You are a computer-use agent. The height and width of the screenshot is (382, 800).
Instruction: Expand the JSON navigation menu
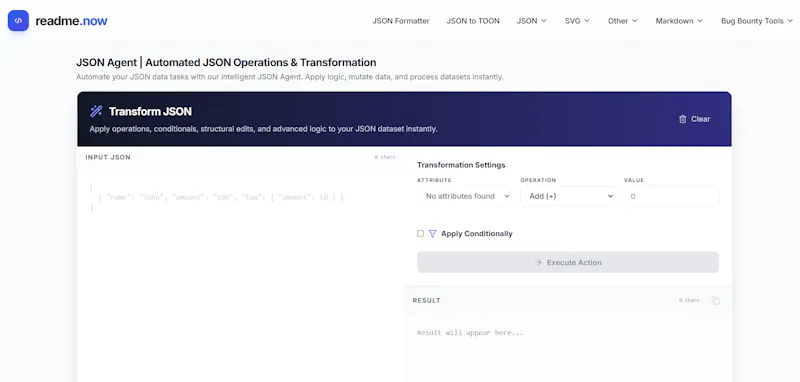pos(532,21)
